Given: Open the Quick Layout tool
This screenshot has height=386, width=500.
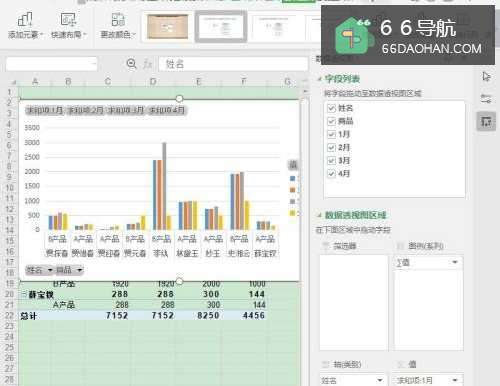Looking at the screenshot, I should pos(69,26).
